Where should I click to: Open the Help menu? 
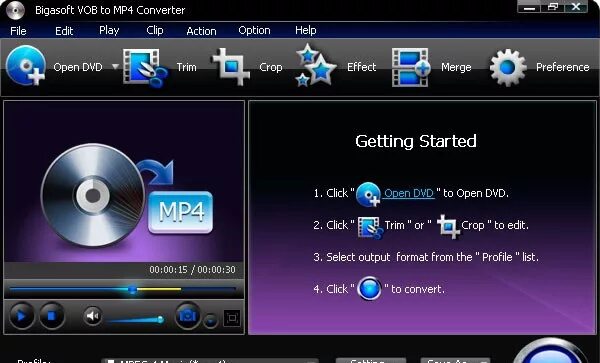pyautogui.click(x=305, y=30)
